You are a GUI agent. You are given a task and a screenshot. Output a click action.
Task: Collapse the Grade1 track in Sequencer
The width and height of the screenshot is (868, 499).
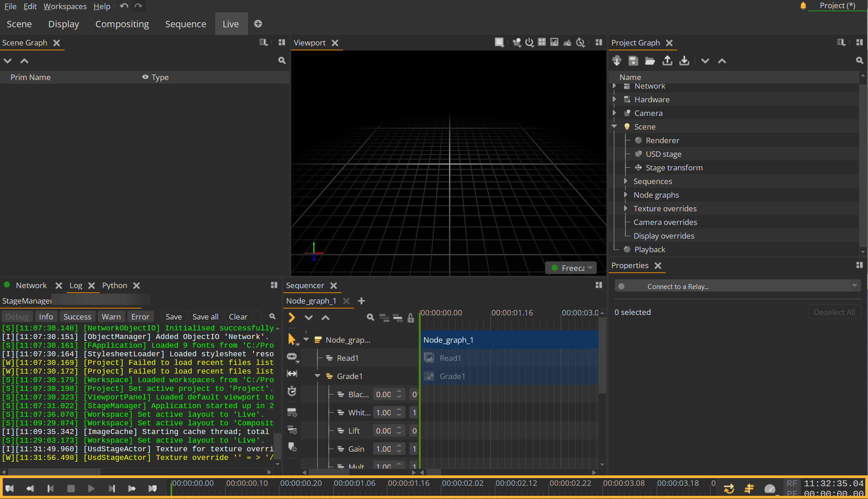coord(317,376)
